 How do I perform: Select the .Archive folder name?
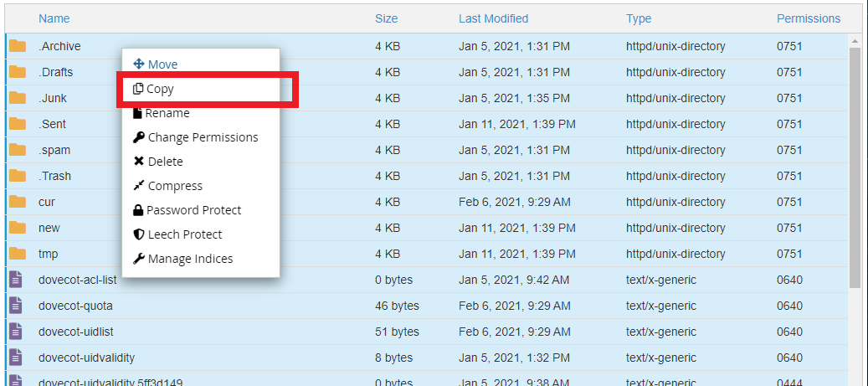click(59, 47)
